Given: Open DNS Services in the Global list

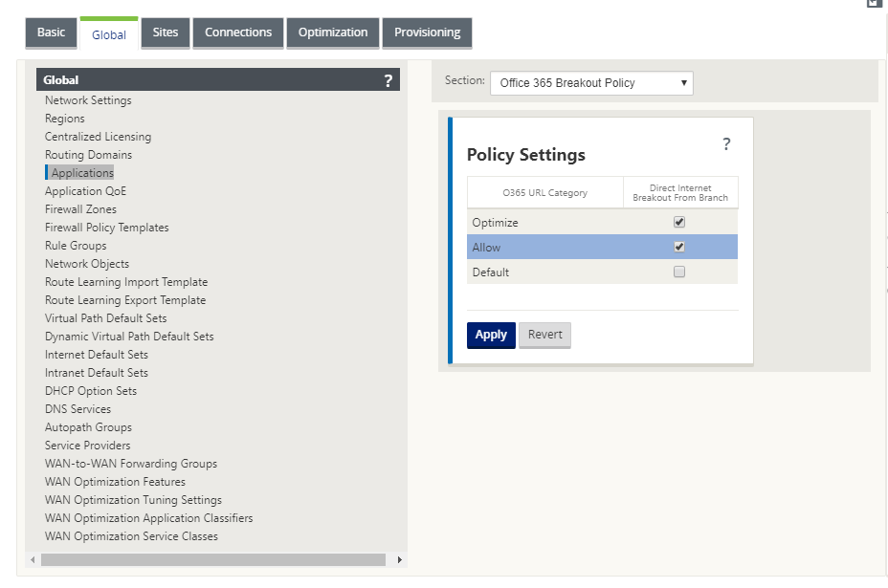Looking at the screenshot, I should [x=78, y=409].
